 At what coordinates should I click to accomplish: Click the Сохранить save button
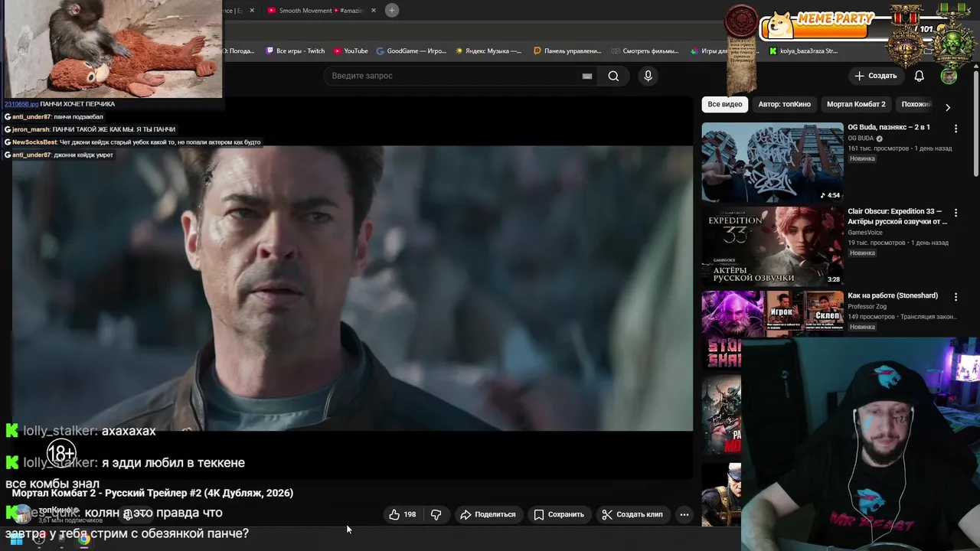click(559, 514)
